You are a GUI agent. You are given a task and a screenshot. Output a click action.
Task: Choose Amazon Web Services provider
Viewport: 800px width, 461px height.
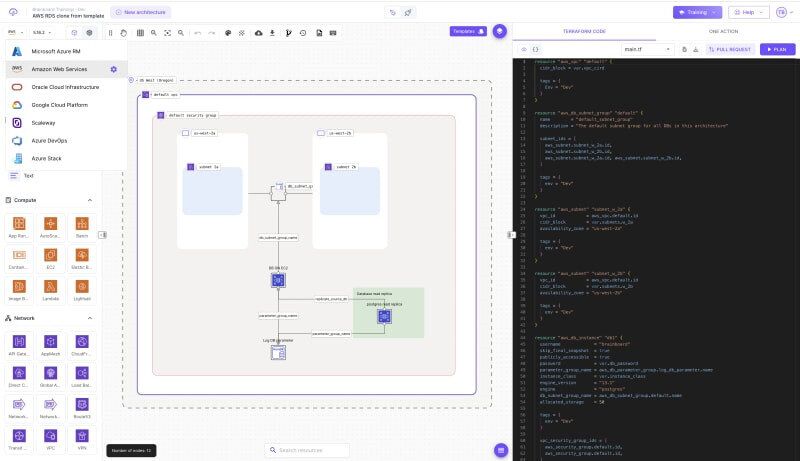pyautogui.click(x=66, y=69)
